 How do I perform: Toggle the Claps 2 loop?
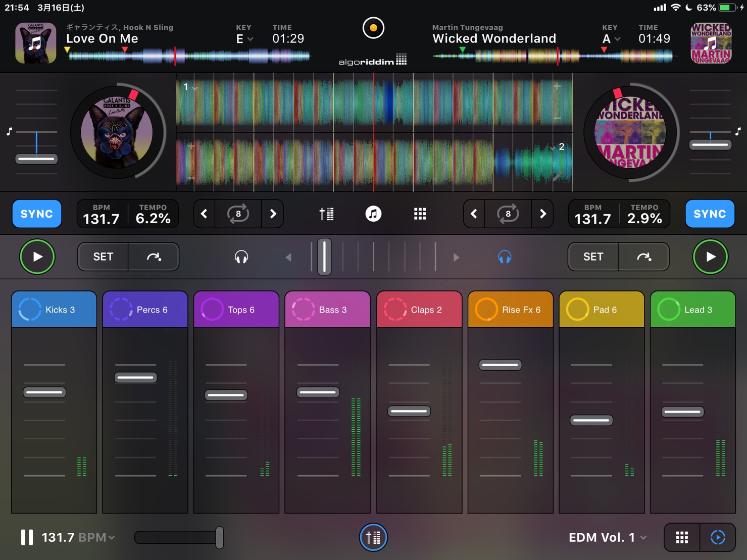pos(395,310)
